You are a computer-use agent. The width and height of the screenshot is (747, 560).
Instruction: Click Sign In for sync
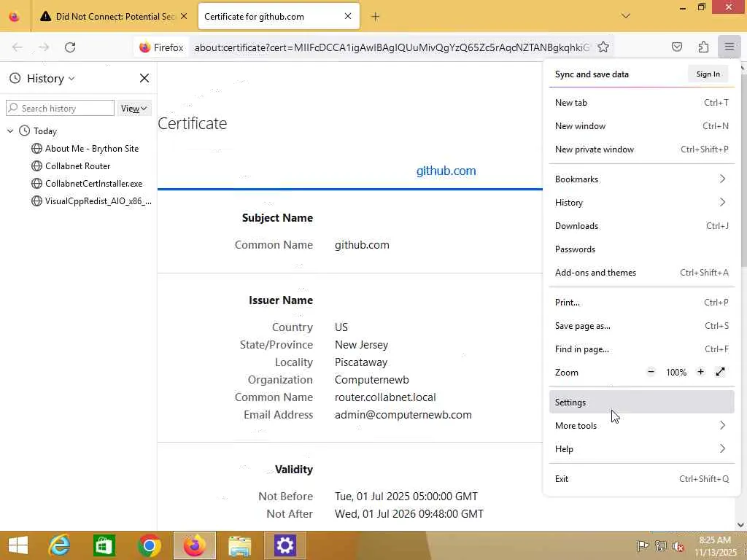[708, 74]
